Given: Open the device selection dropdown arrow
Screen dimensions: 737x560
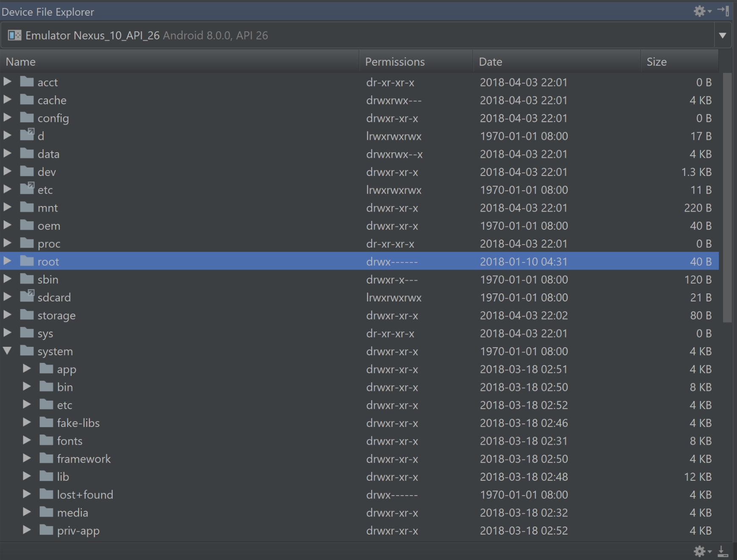Looking at the screenshot, I should point(723,35).
